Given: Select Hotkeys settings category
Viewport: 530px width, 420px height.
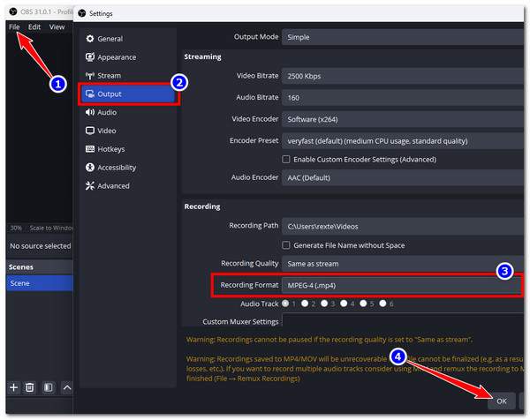Looking at the screenshot, I should tap(128, 149).
